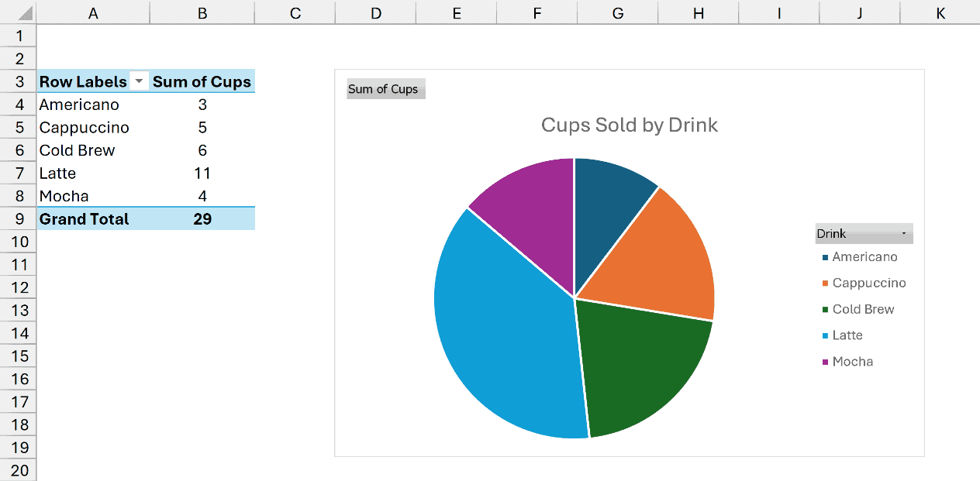980x481 pixels.
Task: Select the Row Labels header cell
Action: click(93, 81)
